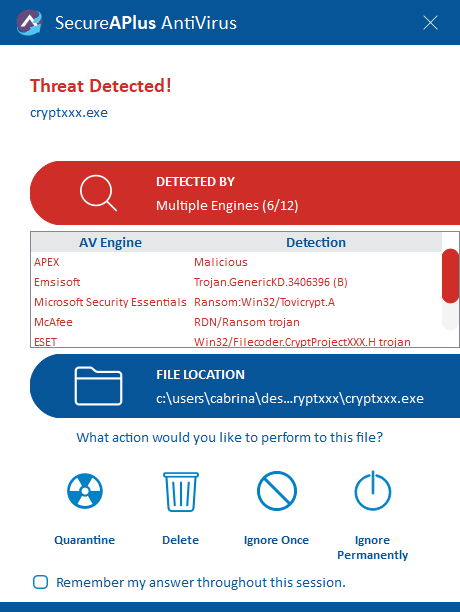The width and height of the screenshot is (460, 612).
Task: Enable Remember my answer checkbox
Action: coord(41,582)
